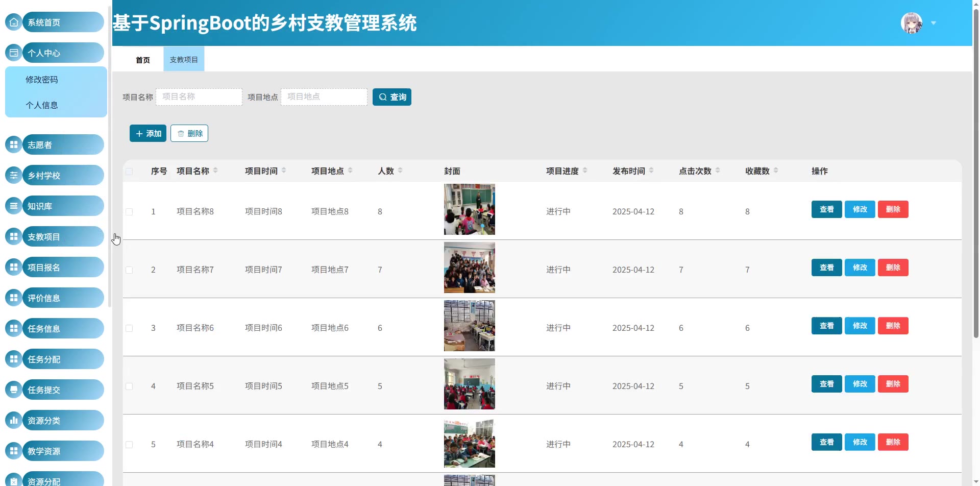Check the checkbox for row 项目名称8
The image size is (980, 486).
129,212
